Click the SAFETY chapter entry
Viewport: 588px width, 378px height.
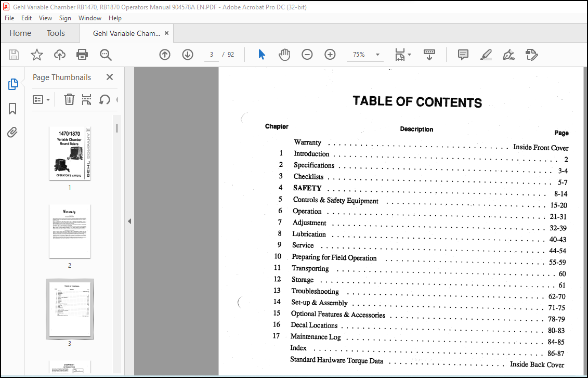(x=307, y=188)
